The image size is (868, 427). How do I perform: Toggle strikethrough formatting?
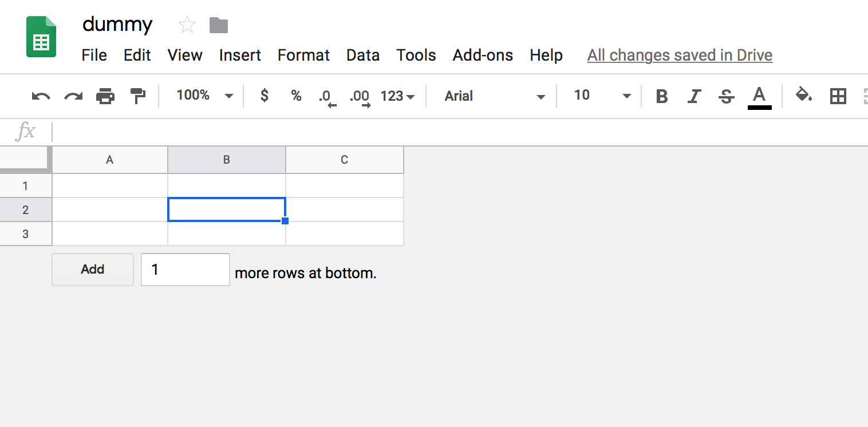tap(726, 96)
